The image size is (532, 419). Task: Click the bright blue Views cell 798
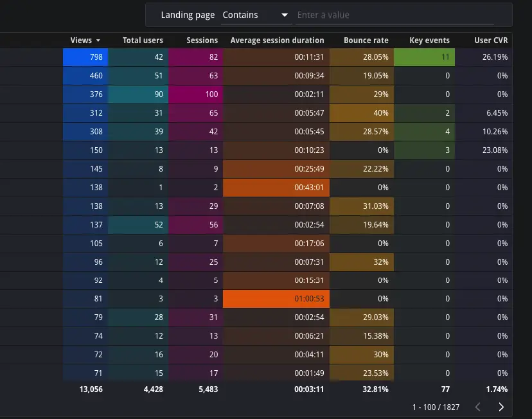85,57
